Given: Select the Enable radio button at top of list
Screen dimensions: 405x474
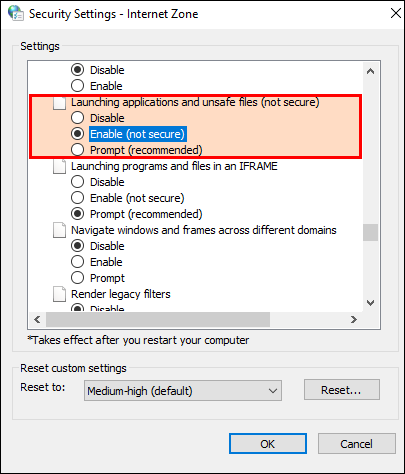Looking at the screenshot, I should (77, 86).
